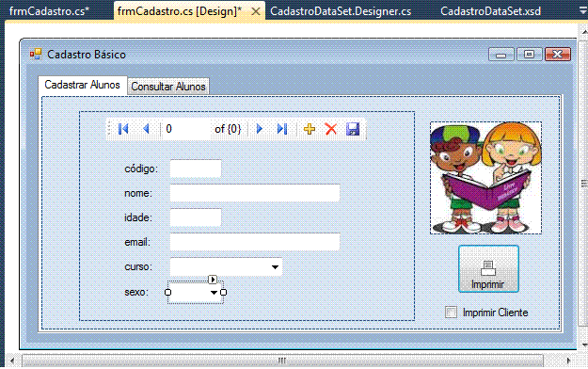Minimize the Cadastro Básico form
The image size is (588, 369).
tap(501, 55)
